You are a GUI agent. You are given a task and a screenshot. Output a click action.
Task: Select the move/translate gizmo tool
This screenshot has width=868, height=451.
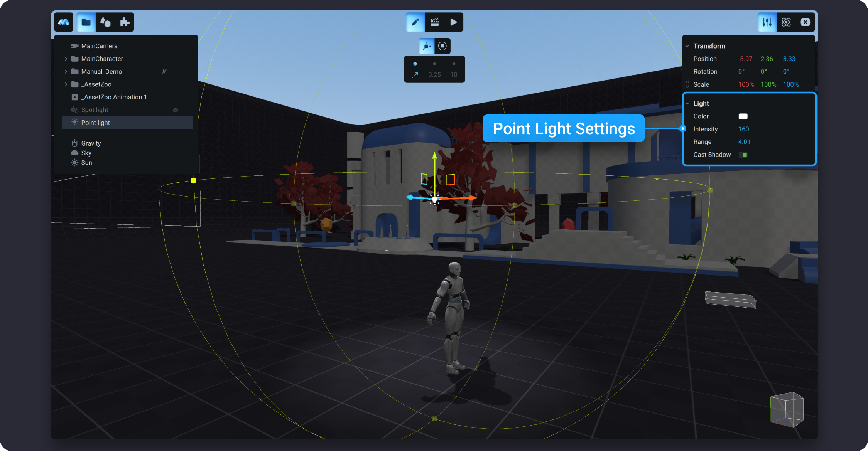point(427,46)
